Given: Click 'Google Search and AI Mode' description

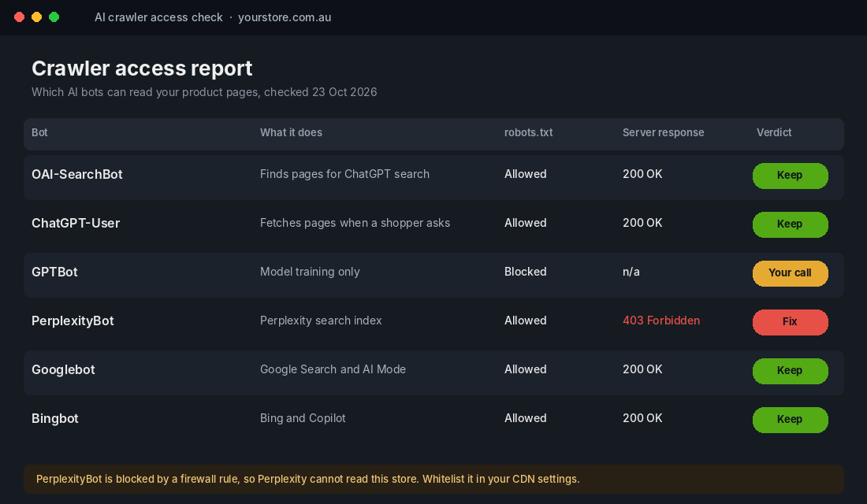Looking at the screenshot, I should pyautogui.click(x=333, y=369).
